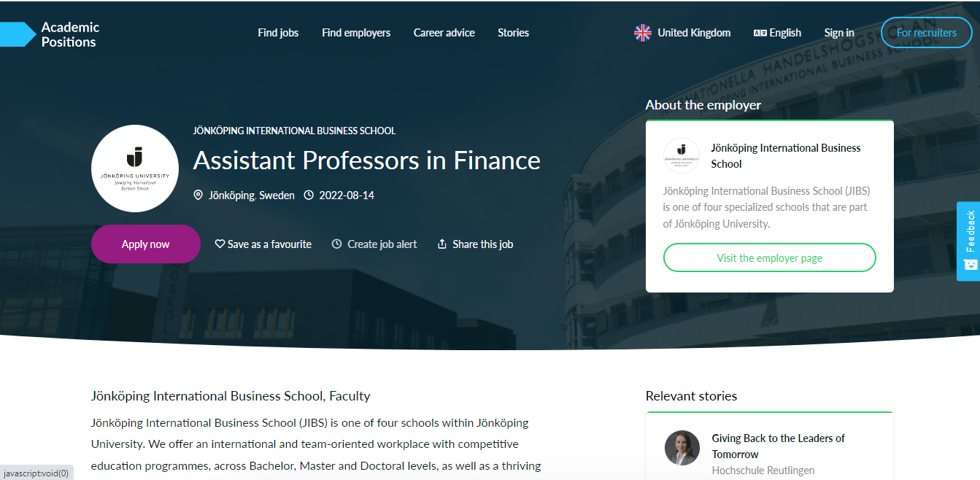Click the job alert clock icon
980x480 pixels.
pos(336,244)
